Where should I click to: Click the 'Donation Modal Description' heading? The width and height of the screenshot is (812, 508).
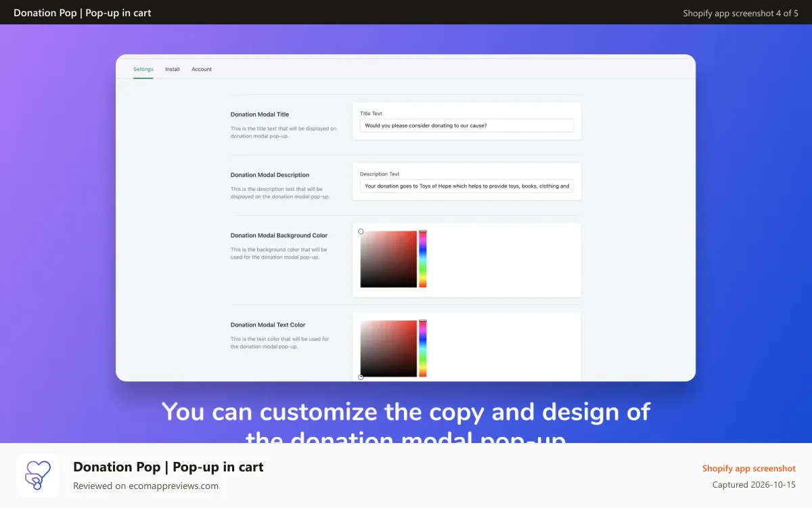coord(270,175)
